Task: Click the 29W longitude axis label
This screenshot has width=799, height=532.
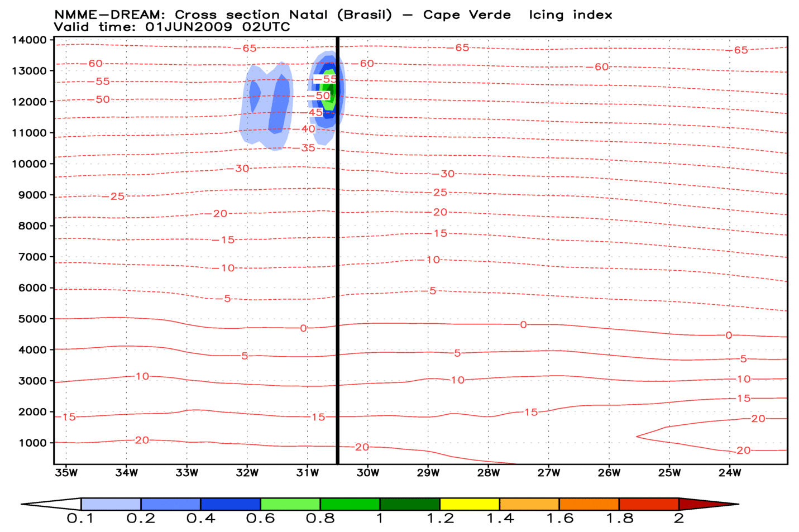Action: [428, 473]
